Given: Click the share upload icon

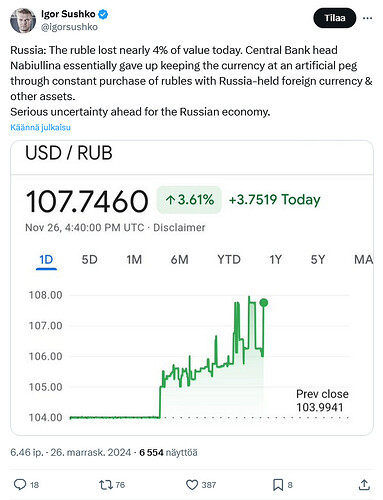Looking at the screenshot, I should [364, 485].
